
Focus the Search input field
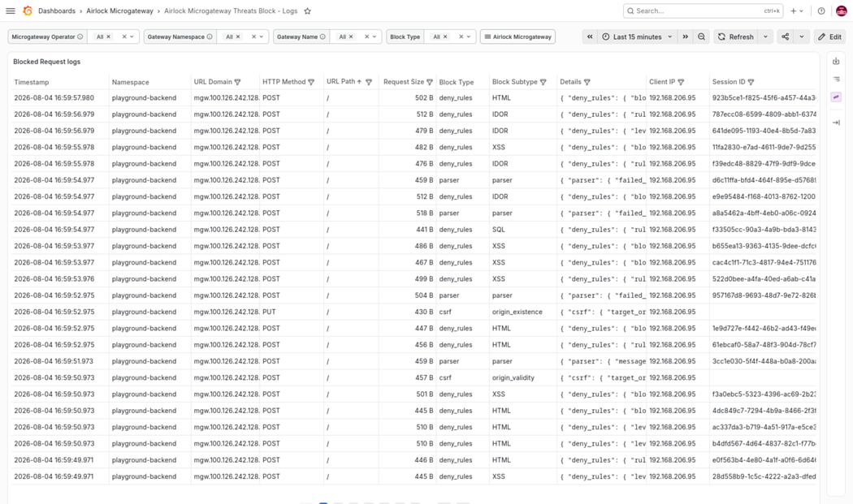(x=703, y=11)
